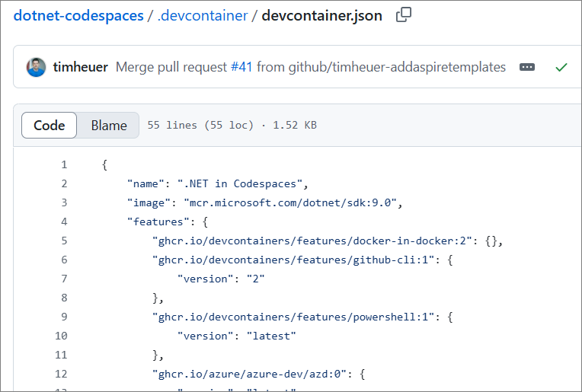Open the merge pull request commit message
The width and height of the screenshot is (582, 392).
(311, 67)
